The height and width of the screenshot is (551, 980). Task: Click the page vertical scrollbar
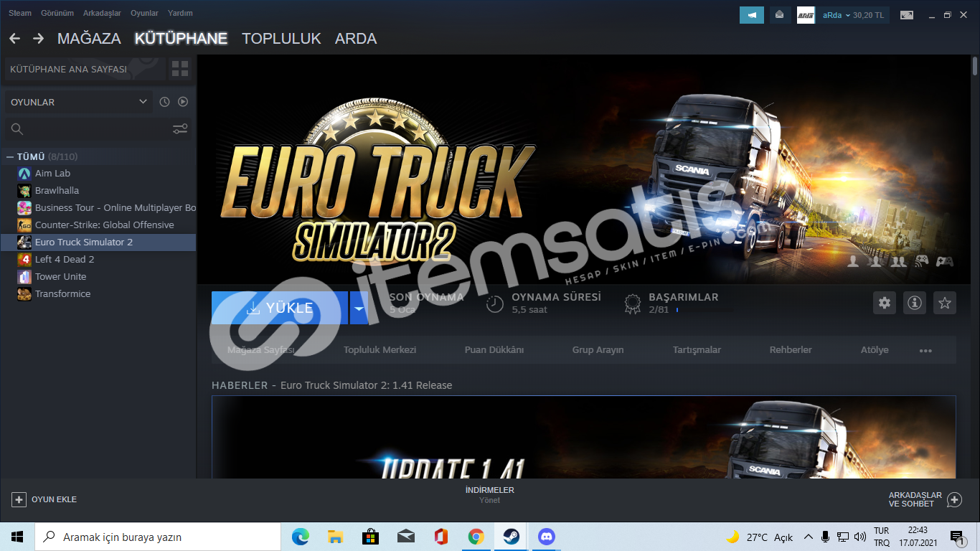click(975, 65)
